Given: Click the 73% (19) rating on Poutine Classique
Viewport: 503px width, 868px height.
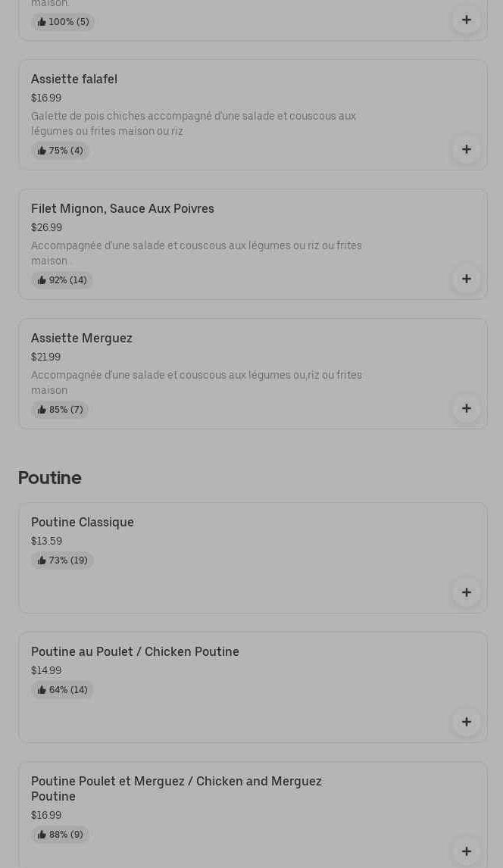Looking at the screenshot, I should (x=62, y=560).
